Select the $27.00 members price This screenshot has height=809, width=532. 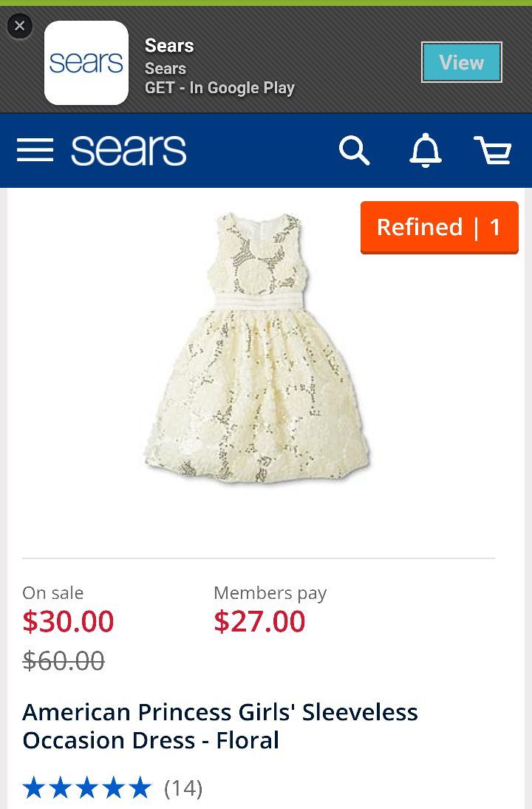[259, 621]
